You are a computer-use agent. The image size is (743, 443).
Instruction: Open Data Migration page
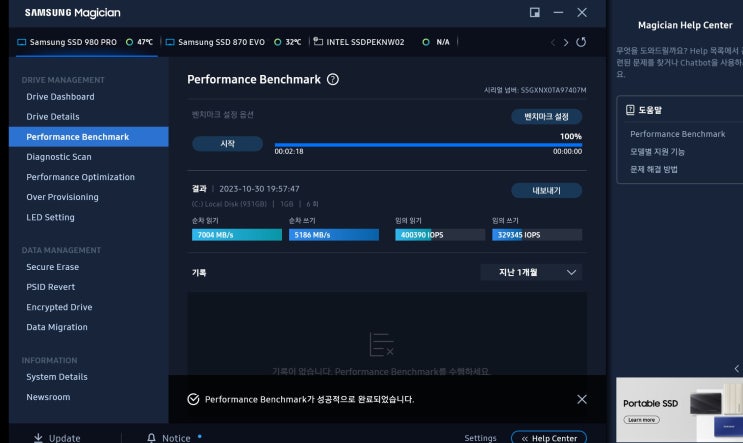[x=57, y=327]
